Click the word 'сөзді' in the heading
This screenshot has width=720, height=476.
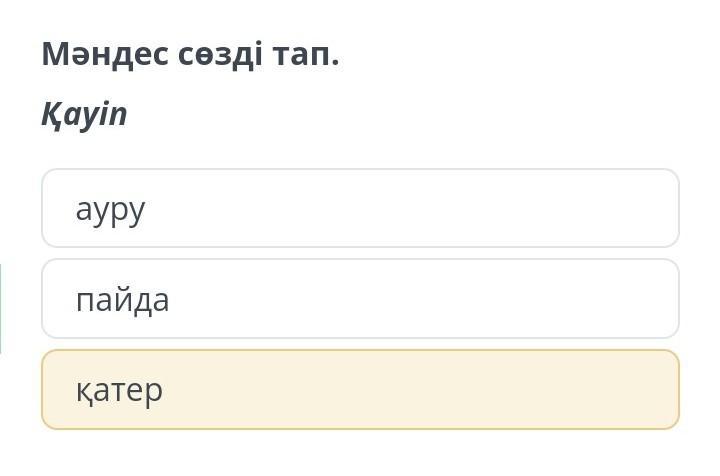pyautogui.click(x=214, y=54)
